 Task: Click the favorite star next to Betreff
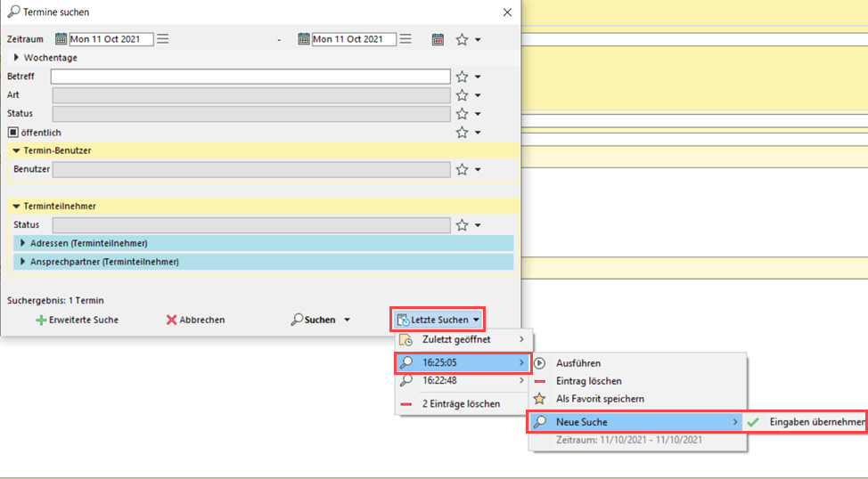[x=462, y=77]
